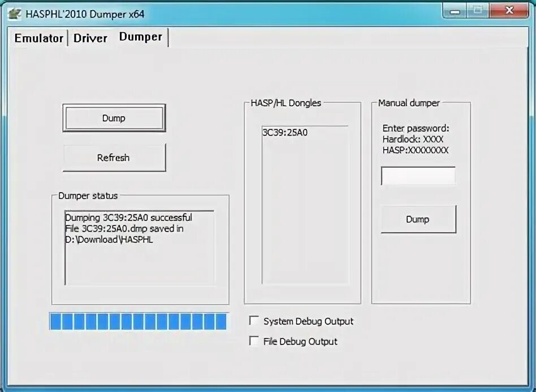
Task: Click 'Dumping 3C39:25A0 successful' status line
Action: point(128,217)
